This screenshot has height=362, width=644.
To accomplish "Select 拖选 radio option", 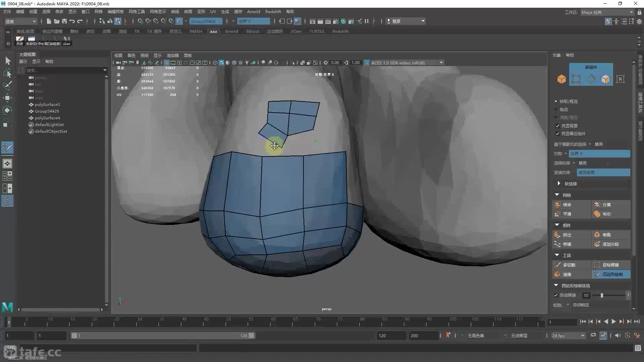I will [x=556, y=110].
